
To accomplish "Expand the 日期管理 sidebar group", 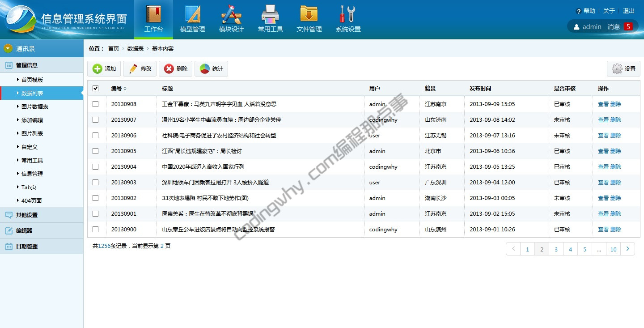I will point(27,247).
